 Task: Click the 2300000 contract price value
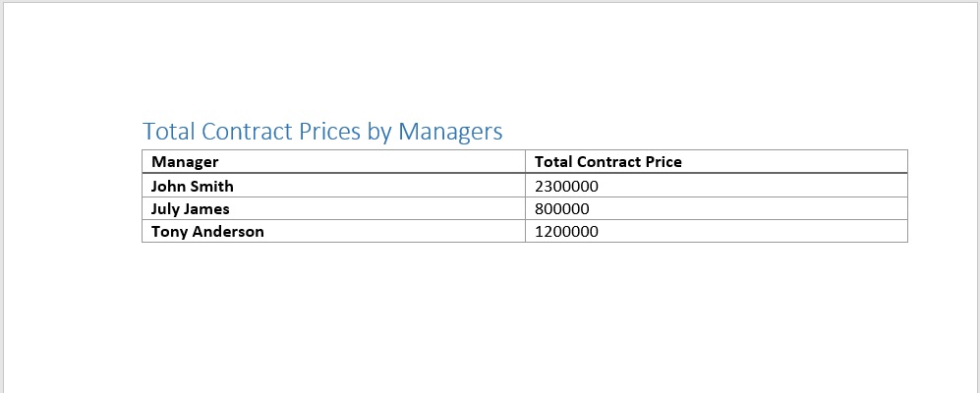coord(566,186)
